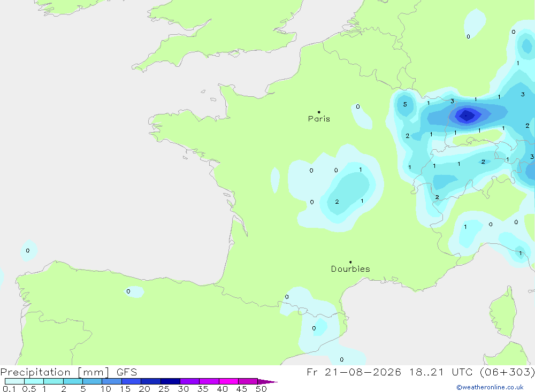The height and width of the screenshot is (392, 535).
Task: Click the 2 to 5 mm legend swatch
Action: [x=73, y=381]
